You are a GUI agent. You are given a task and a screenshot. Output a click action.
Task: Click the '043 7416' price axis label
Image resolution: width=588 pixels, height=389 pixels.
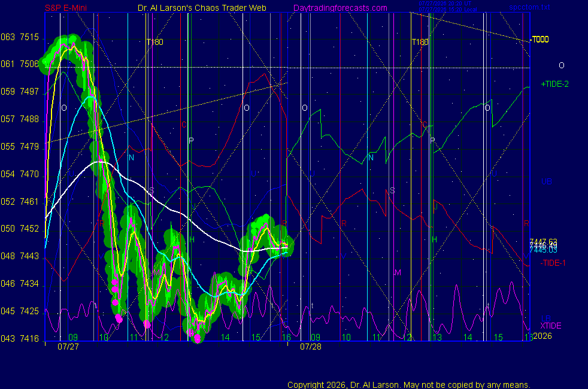(20, 339)
